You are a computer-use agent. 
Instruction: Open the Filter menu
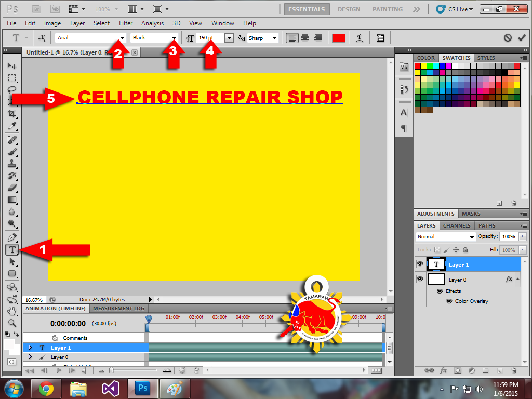[x=126, y=23]
